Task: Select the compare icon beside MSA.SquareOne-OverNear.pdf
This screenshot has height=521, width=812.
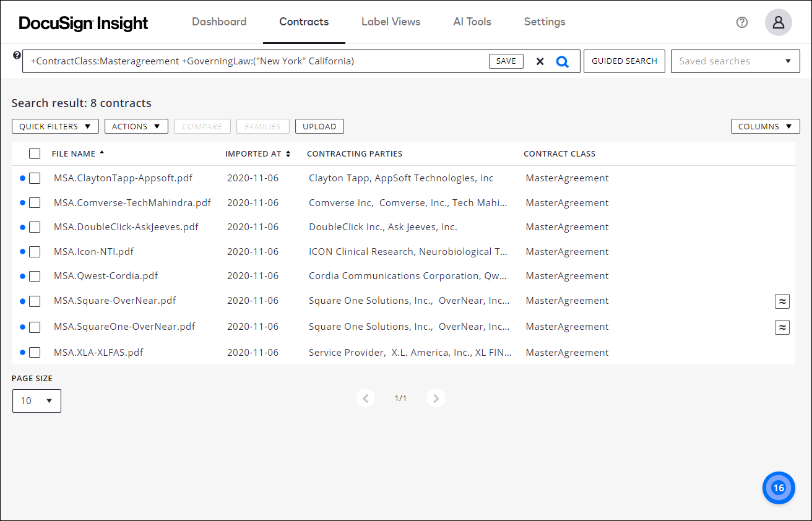Action: pyautogui.click(x=782, y=327)
